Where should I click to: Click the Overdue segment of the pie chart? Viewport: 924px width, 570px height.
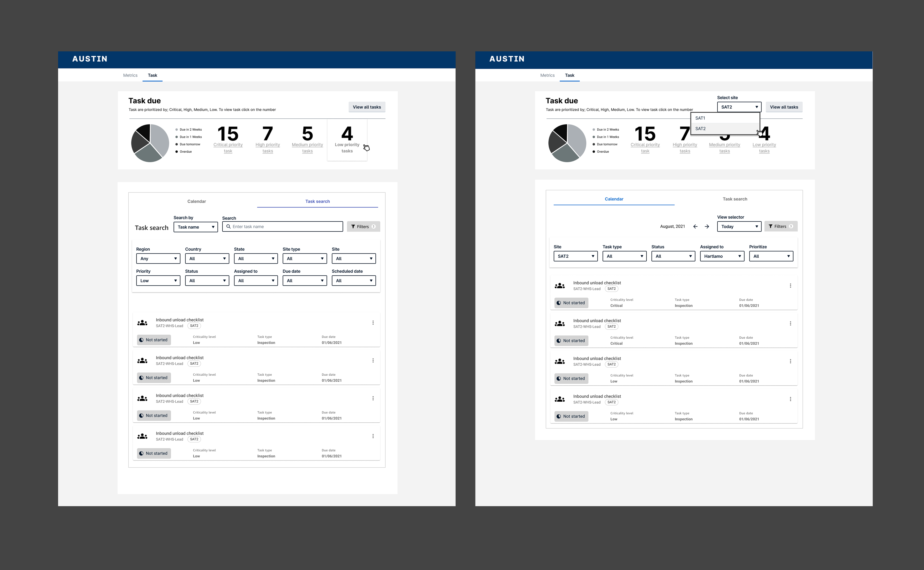click(143, 132)
